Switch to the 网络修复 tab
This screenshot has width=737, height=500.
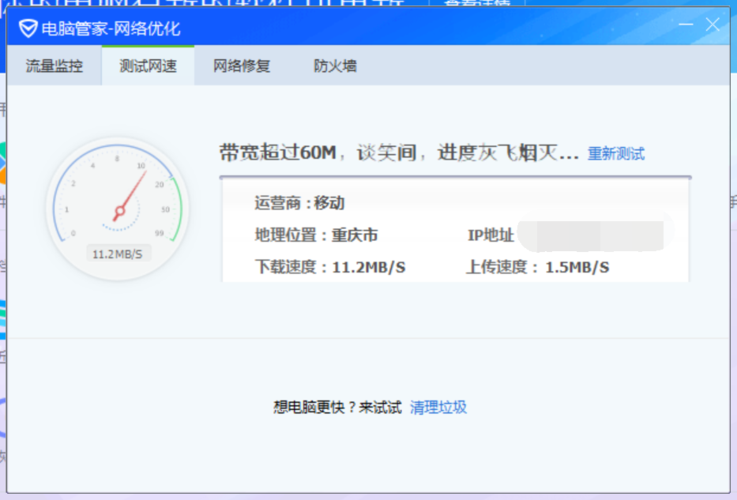point(241,67)
